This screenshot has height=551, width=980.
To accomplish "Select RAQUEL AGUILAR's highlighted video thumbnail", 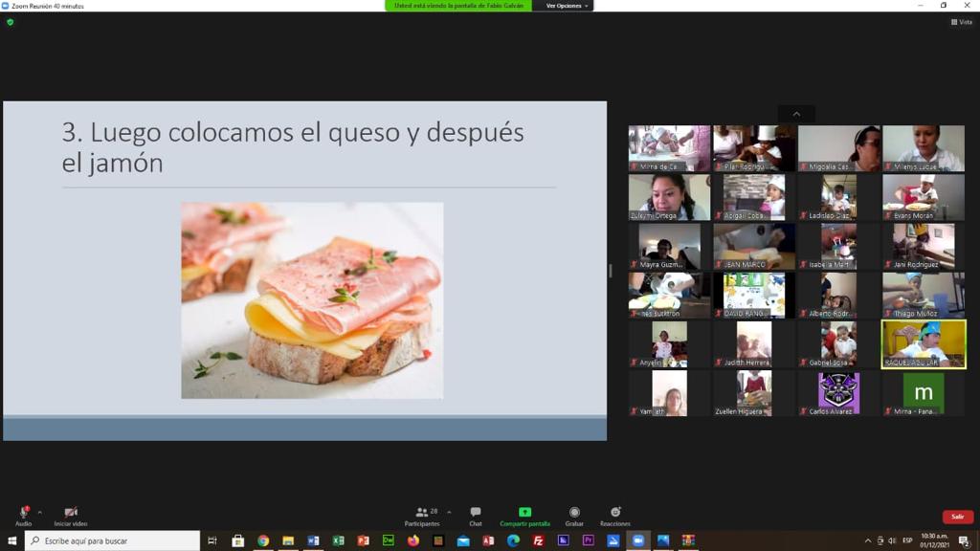I will click(924, 343).
